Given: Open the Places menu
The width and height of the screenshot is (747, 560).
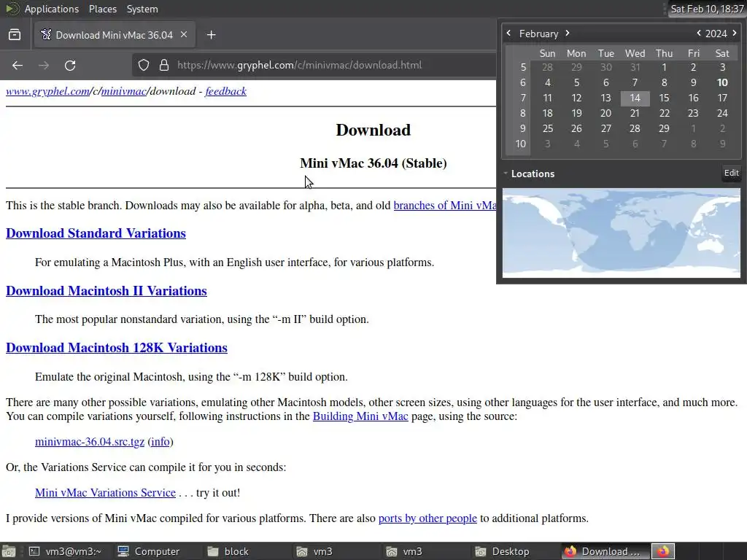Looking at the screenshot, I should pyautogui.click(x=102, y=9).
